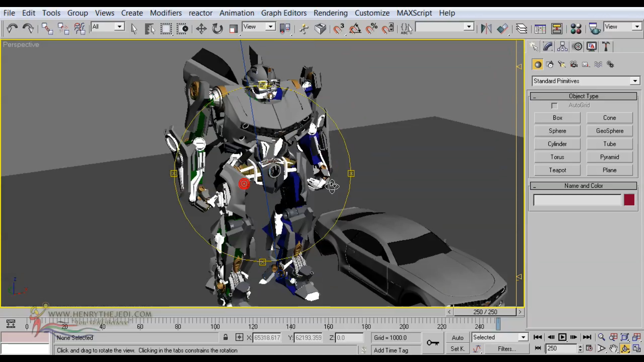Open the Modifiers menu

pyautogui.click(x=166, y=13)
